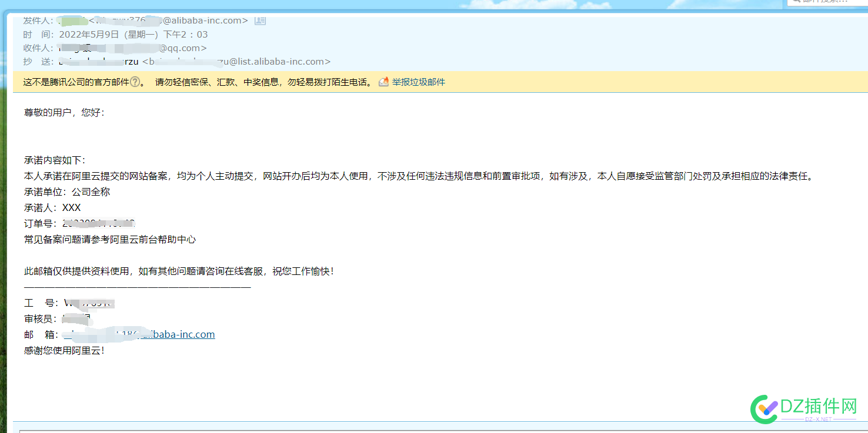The height and width of the screenshot is (433, 868).
Task: Click the 承诺人：XXX line
Action: tap(52, 207)
